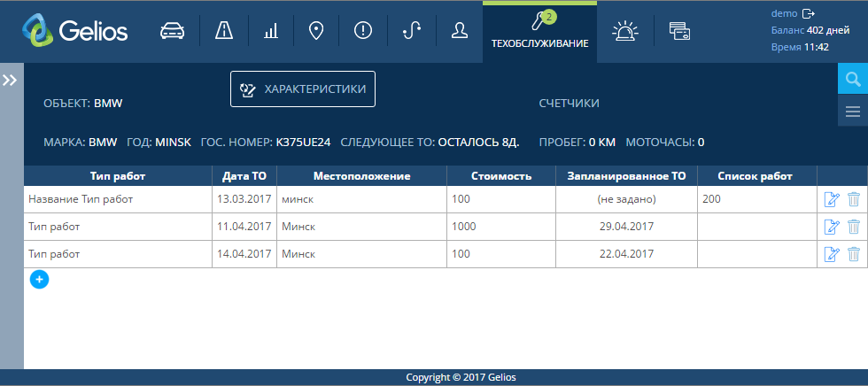Viewport: 868px width, 386px height.
Task: Open the bar chart reports icon
Action: point(270,31)
